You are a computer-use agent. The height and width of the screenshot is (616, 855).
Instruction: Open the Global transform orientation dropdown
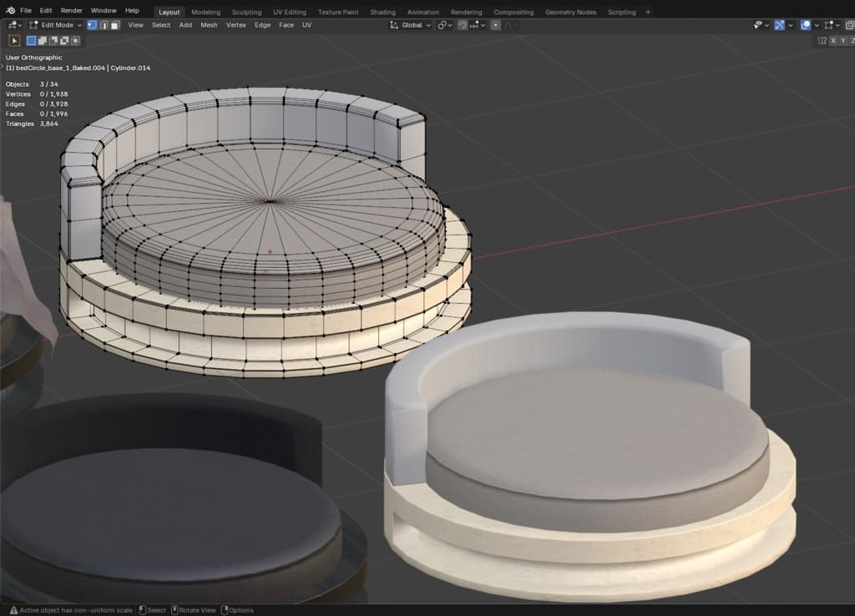click(x=411, y=25)
